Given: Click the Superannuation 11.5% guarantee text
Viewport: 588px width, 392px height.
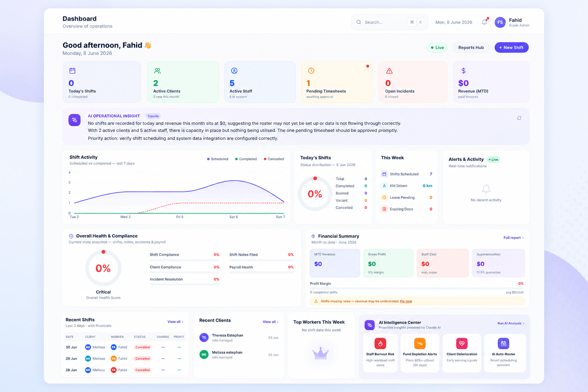Looking at the screenshot, I should click(488, 273).
